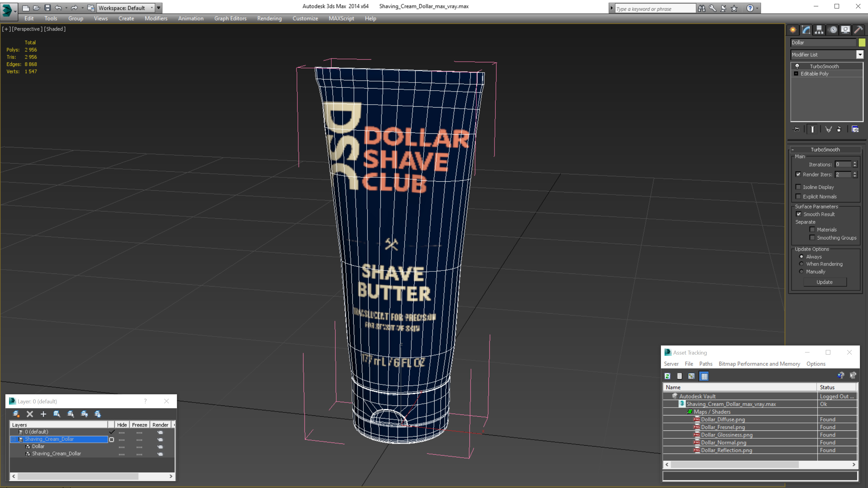
Task: Click the favorites star icon in the help bar
Action: [x=734, y=8]
